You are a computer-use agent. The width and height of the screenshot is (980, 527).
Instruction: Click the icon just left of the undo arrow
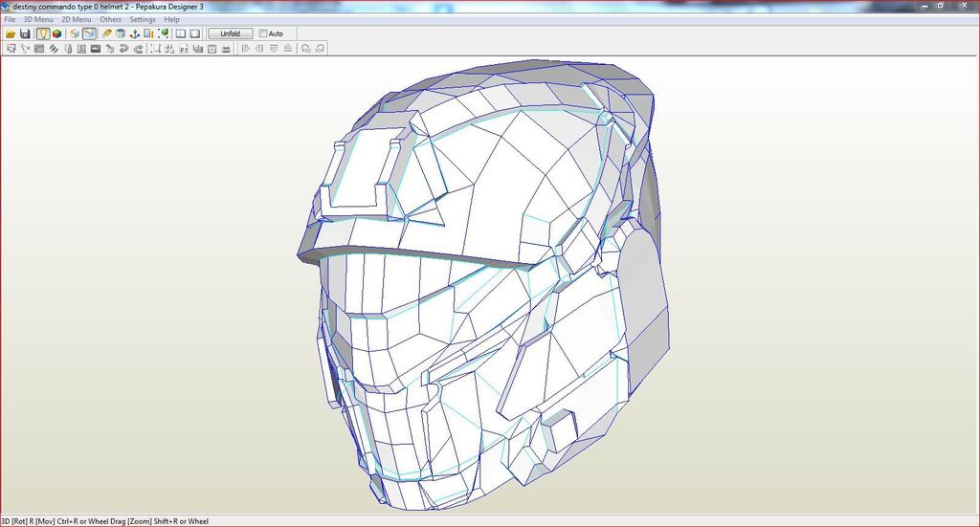[x=109, y=48]
